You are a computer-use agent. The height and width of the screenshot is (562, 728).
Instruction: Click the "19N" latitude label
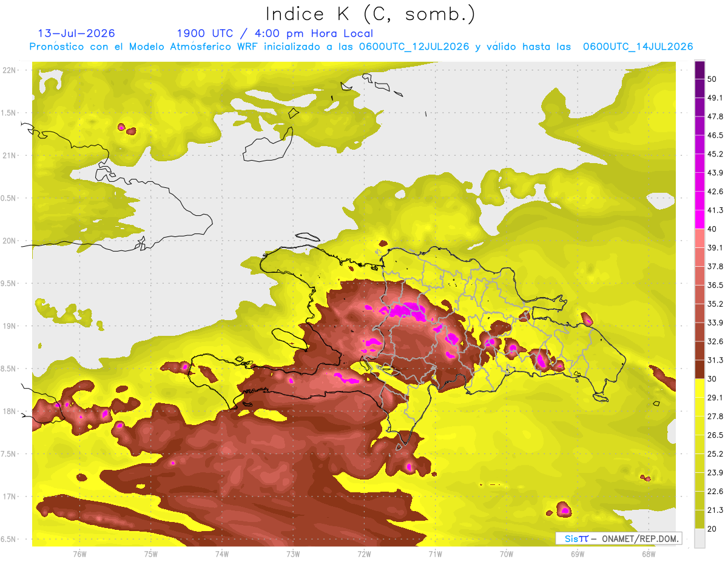click(9, 326)
